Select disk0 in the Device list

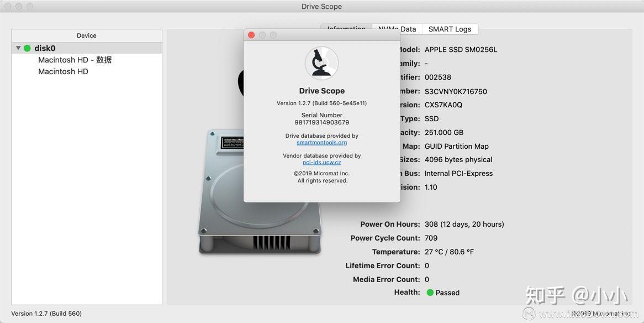44,48
